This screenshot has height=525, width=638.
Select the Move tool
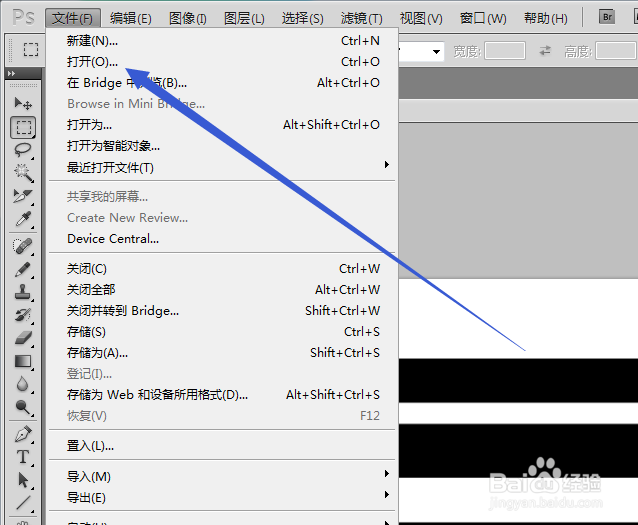(x=23, y=103)
